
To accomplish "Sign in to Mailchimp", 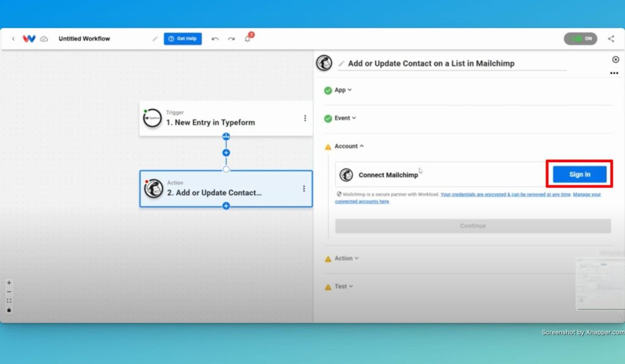I will point(580,174).
